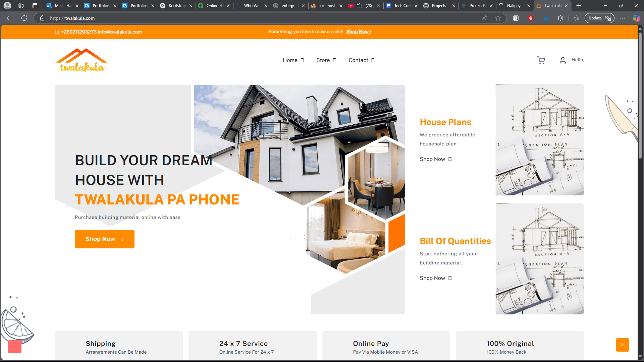Close the Mail tab

(77, 6)
